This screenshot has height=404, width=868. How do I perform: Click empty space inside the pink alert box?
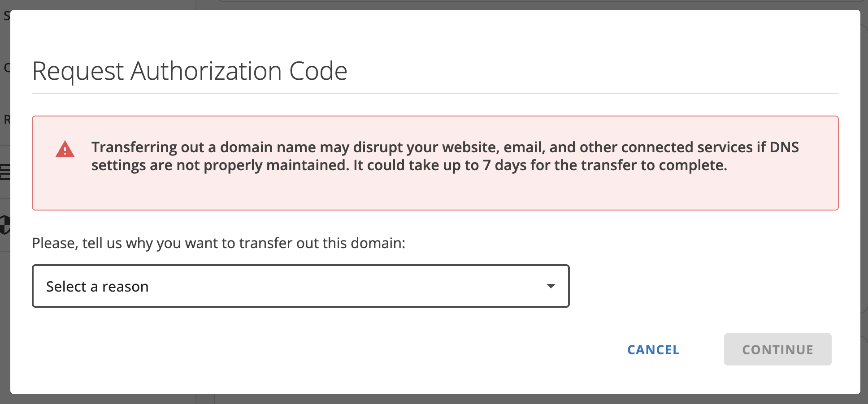(x=448, y=193)
